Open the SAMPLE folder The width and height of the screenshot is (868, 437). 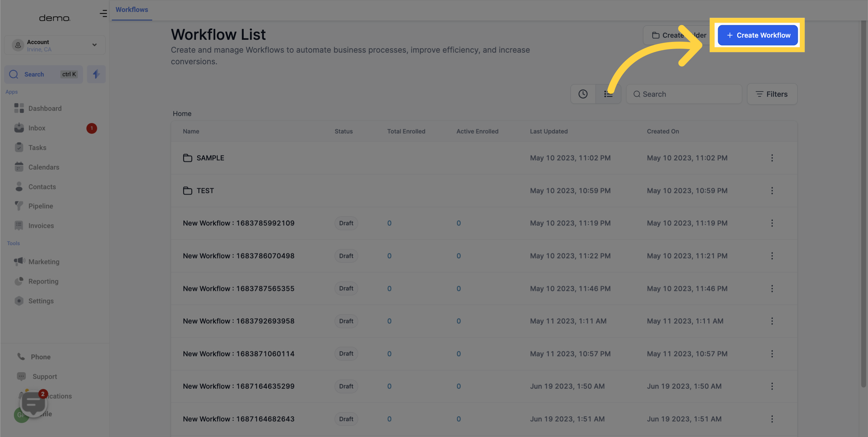pyautogui.click(x=204, y=158)
